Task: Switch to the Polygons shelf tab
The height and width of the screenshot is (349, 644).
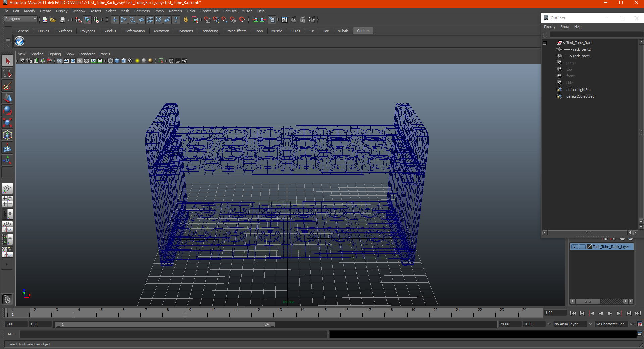Action: 88,31
